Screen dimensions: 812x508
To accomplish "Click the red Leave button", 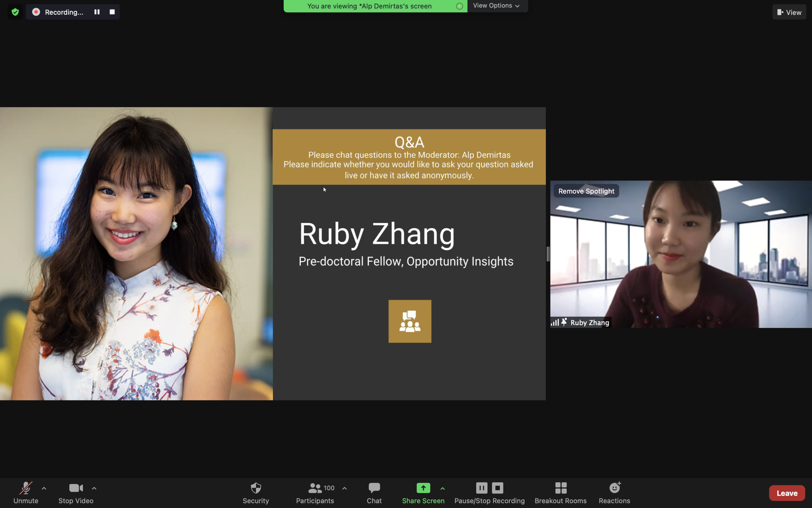I will (787, 493).
